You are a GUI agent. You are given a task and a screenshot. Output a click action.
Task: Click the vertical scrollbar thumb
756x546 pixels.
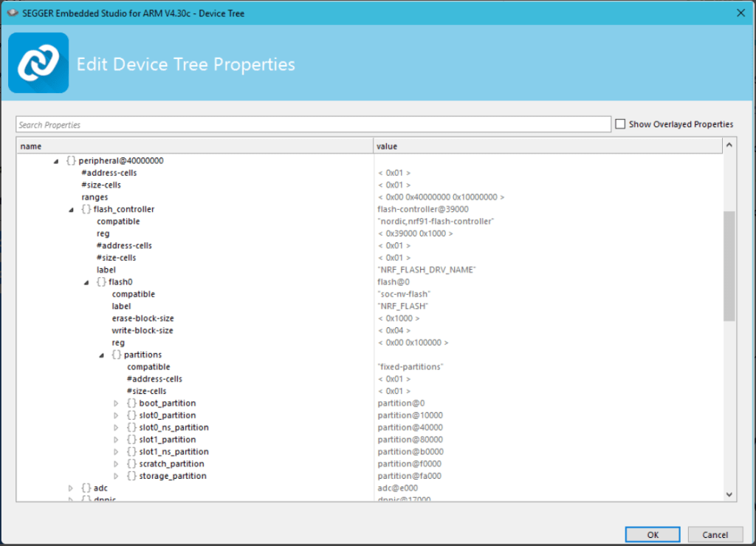tap(729, 266)
